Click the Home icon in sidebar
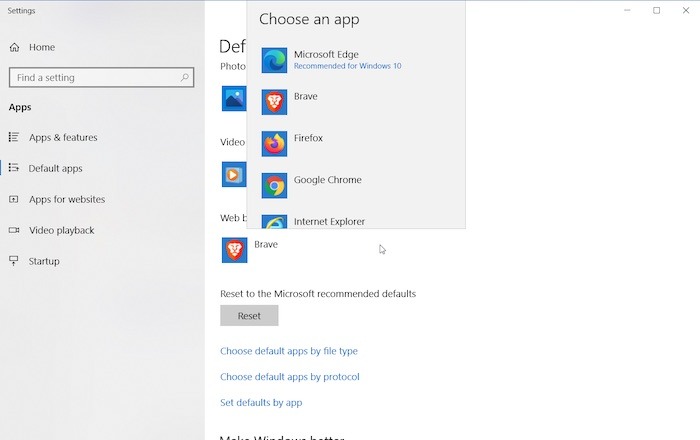The image size is (700, 440). pyautogui.click(x=14, y=47)
